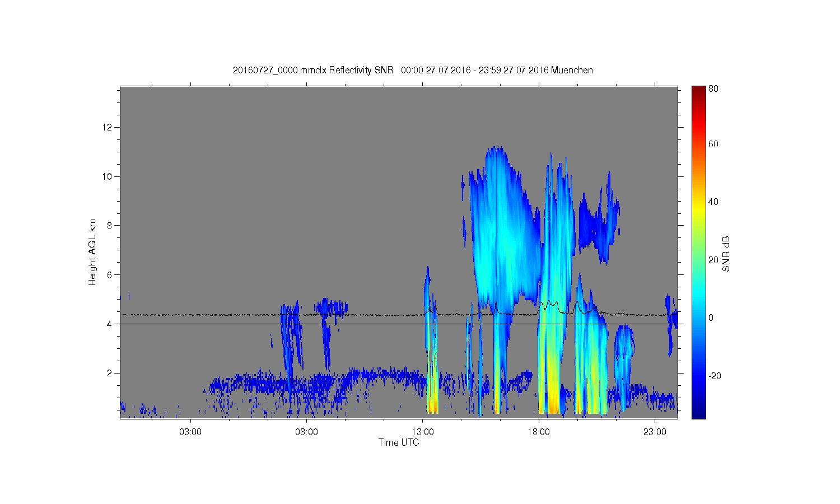Click the 'Height AGL km' y-axis label
Screen dimensions: 840x504
[x=92, y=252]
